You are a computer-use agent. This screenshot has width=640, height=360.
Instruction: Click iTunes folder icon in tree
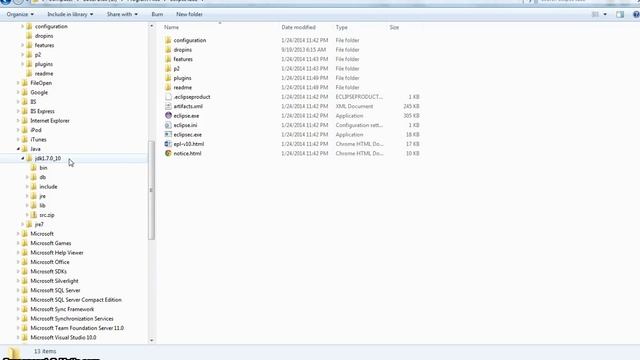click(24, 139)
